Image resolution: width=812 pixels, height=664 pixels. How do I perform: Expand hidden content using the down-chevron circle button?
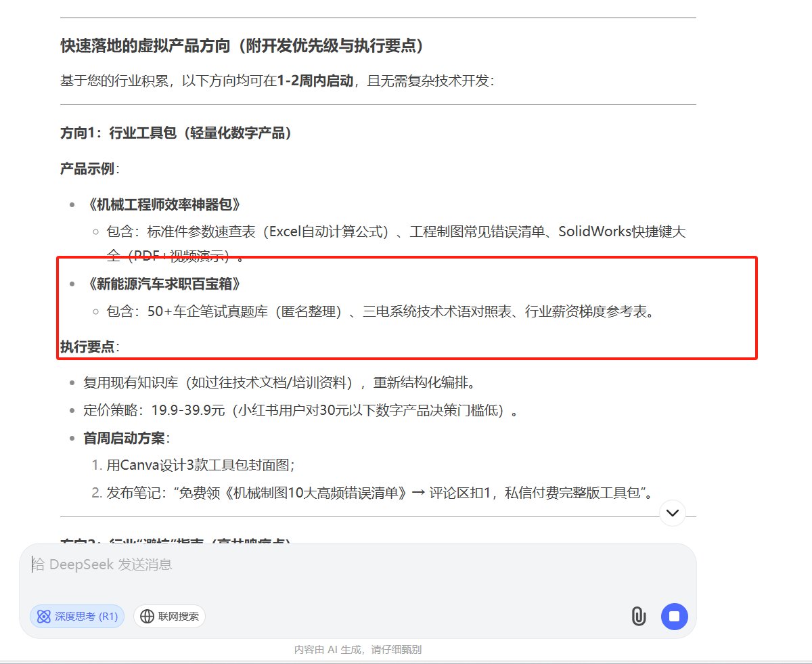point(672,514)
